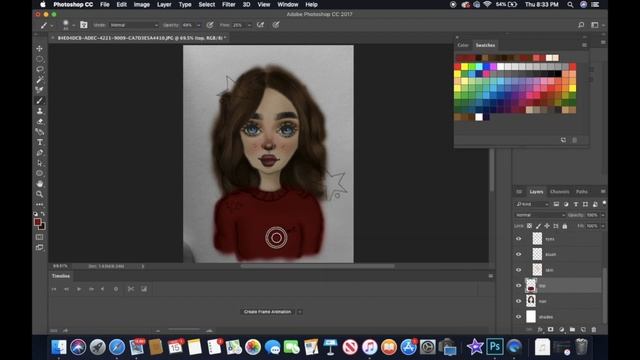Open the Edit Toolbar three-dots menu

pyautogui.click(x=40, y=204)
